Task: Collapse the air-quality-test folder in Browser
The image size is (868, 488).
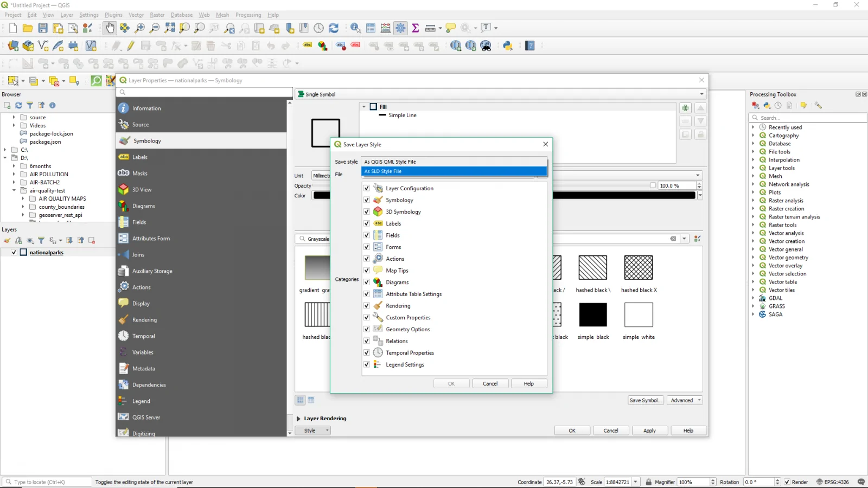Action: (14, 190)
